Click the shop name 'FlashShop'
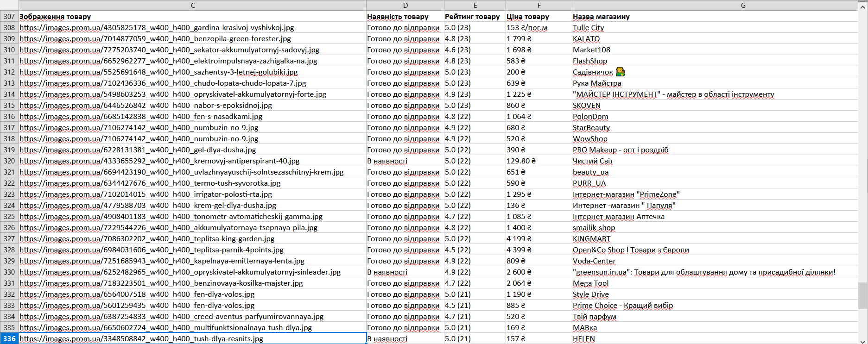The image size is (868, 344). click(589, 61)
